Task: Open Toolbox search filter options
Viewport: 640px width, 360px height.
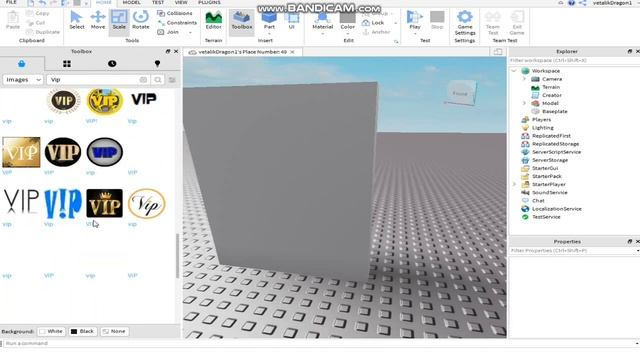Action: [172, 80]
